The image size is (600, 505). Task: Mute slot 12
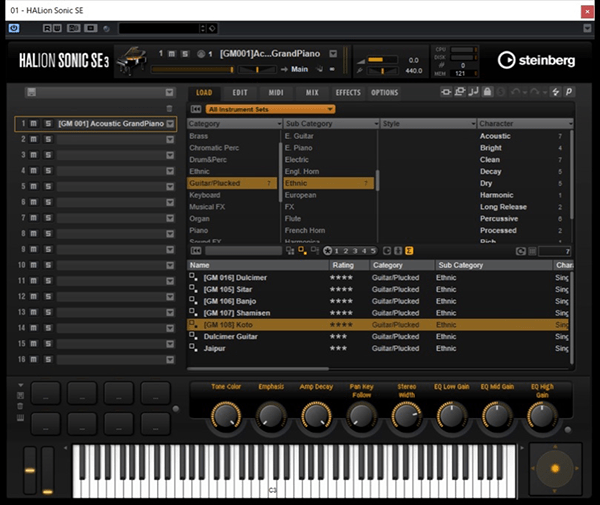coord(34,296)
